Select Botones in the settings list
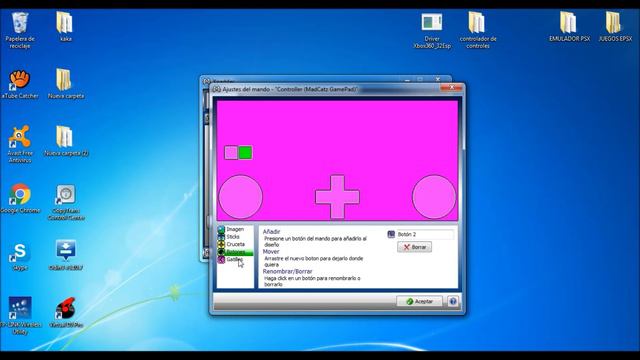This screenshot has width=640, height=360. click(x=235, y=252)
